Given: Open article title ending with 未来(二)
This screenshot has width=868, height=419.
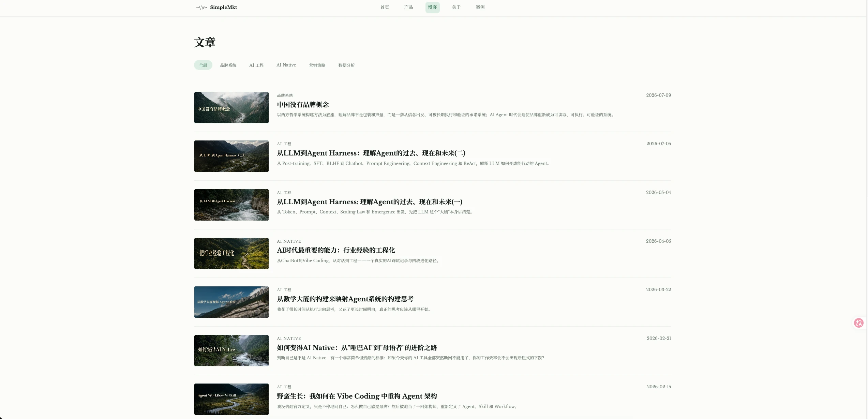Looking at the screenshot, I should (x=371, y=153).
